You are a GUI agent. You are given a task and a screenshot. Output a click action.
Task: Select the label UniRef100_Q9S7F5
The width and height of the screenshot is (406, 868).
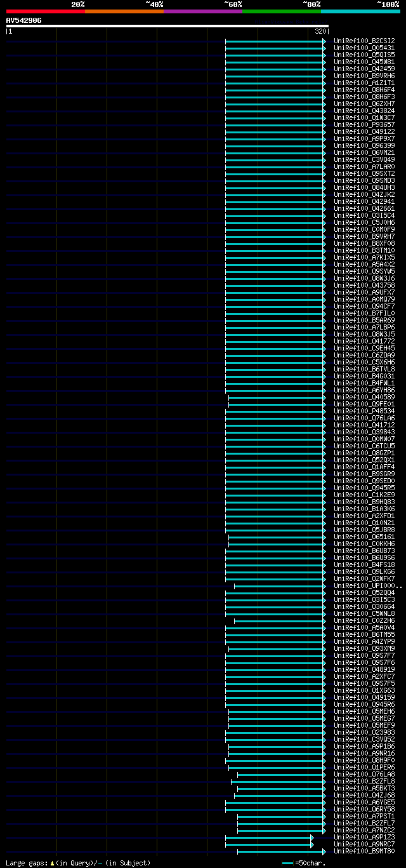(364, 683)
